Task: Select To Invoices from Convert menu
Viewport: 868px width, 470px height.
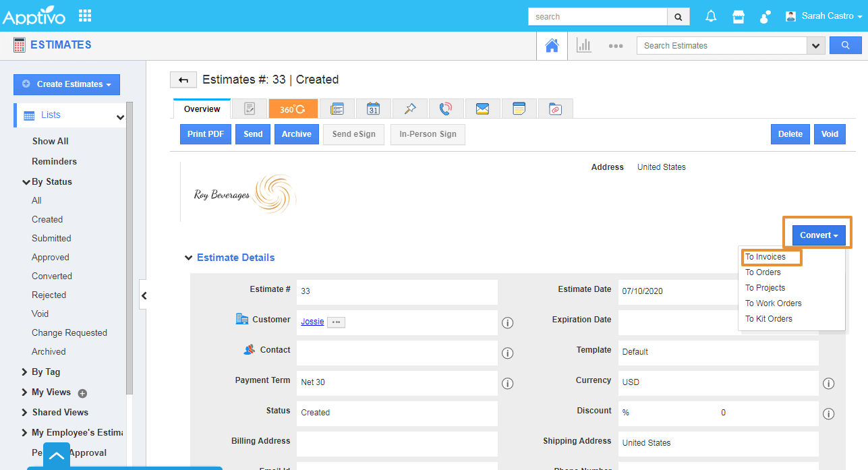Action: 765,257
